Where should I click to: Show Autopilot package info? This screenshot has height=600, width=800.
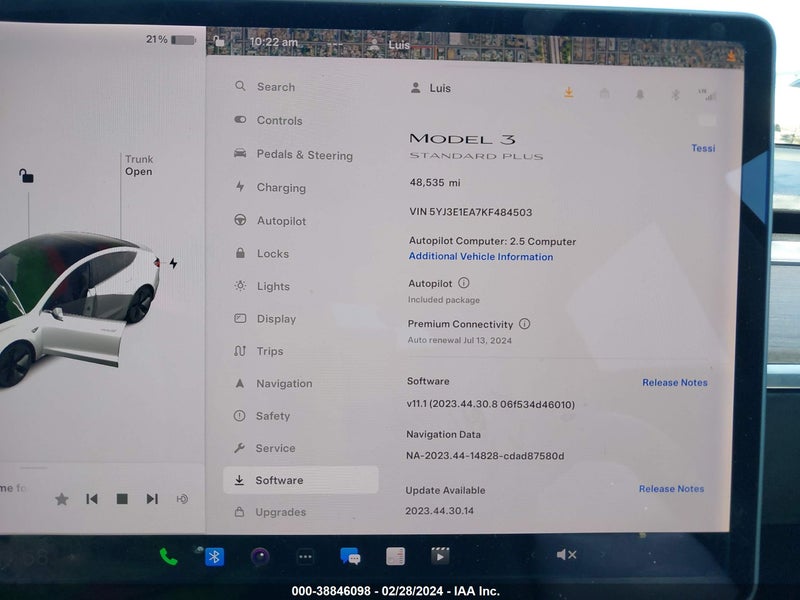(x=464, y=283)
